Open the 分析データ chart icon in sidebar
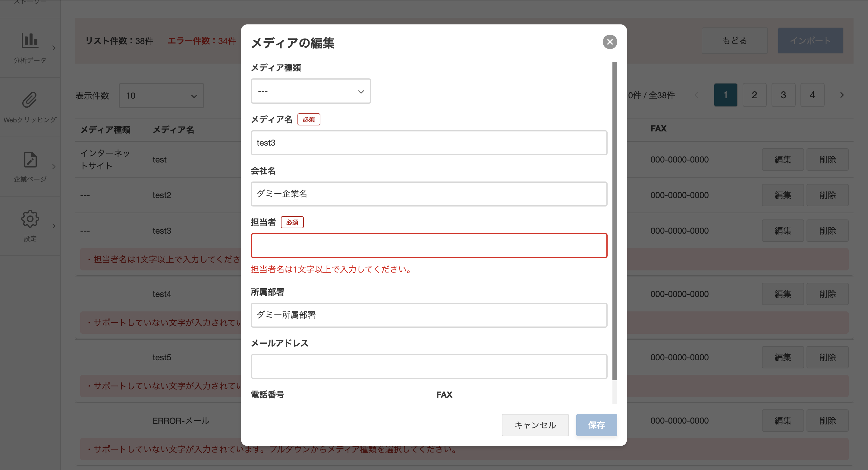 click(30, 40)
